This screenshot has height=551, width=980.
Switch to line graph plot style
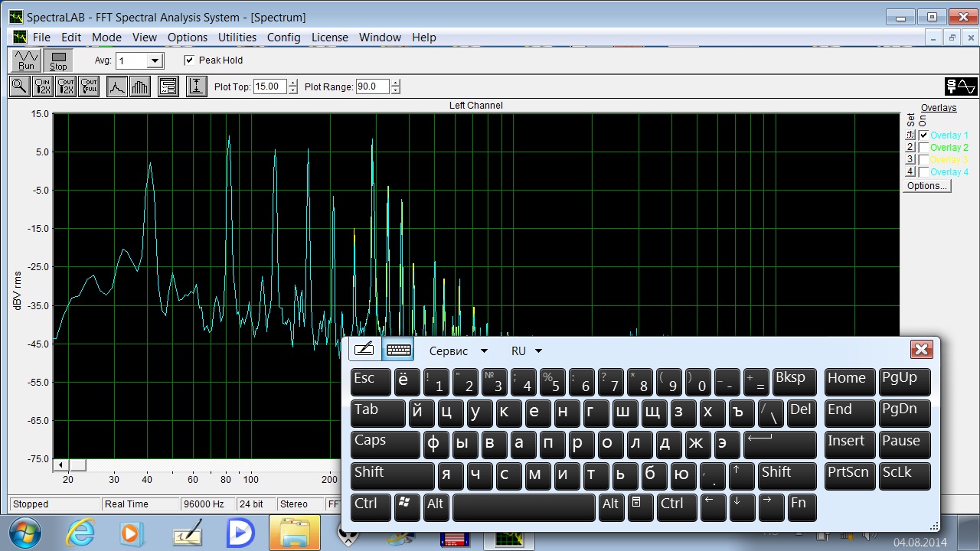[x=116, y=86]
